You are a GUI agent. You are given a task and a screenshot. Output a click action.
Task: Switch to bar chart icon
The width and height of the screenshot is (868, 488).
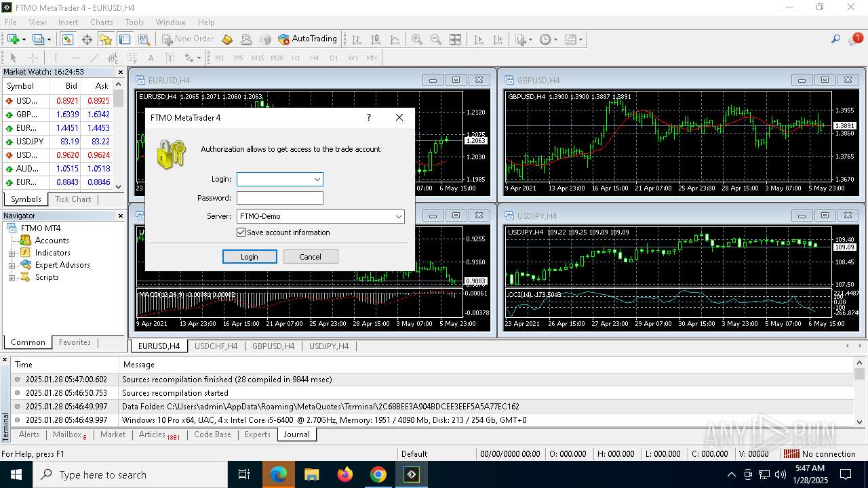pyautogui.click(x=356, y=39)
